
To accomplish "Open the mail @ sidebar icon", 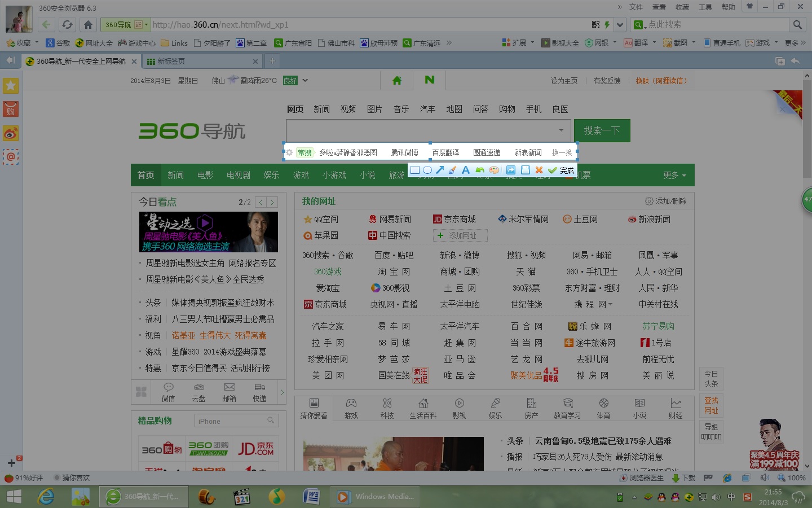I will (11, 157).
